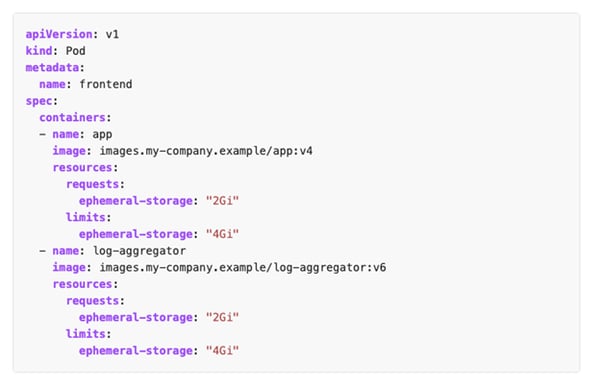Click the apiVersion key in the code
Image resolution: width=600 pixels, height=387 pixels.
[59, 34]
